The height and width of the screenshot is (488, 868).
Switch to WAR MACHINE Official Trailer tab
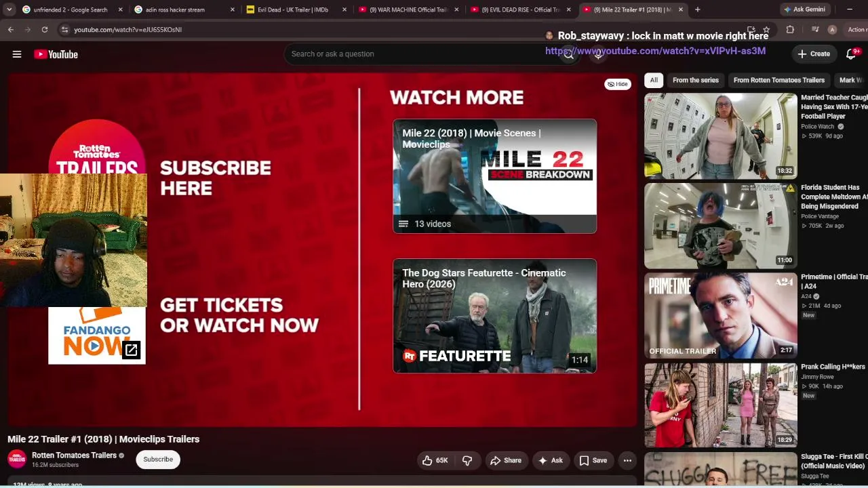407,9
